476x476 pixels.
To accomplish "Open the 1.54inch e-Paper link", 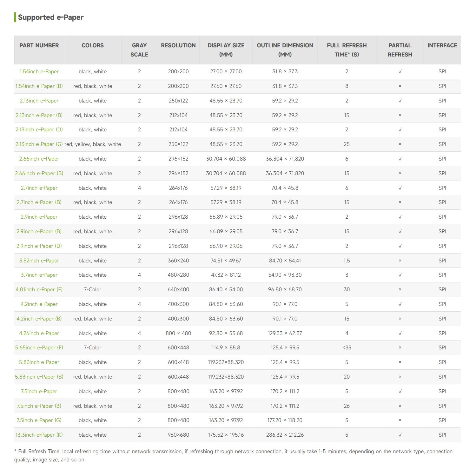I will point(39,72).
